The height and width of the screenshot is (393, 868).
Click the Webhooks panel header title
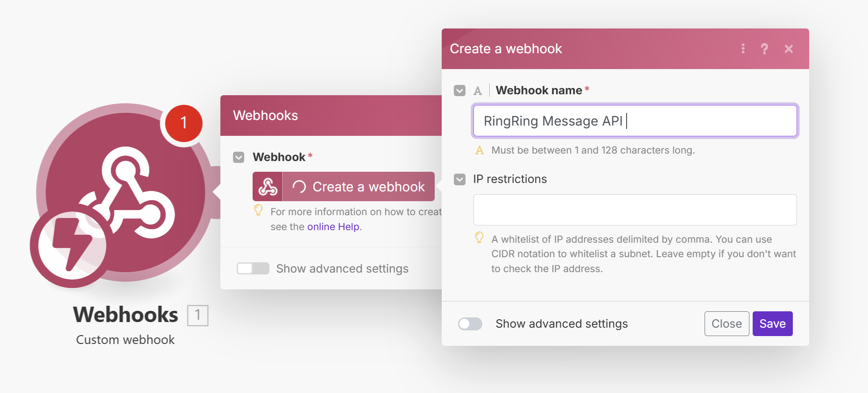(265, 115)
